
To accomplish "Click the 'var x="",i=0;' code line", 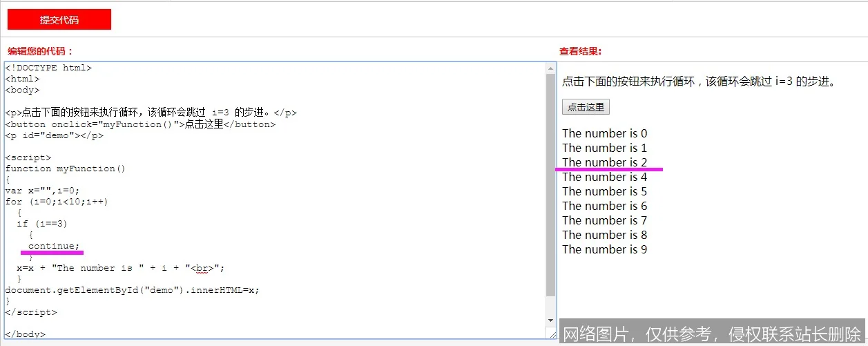I will pos(42,191).
